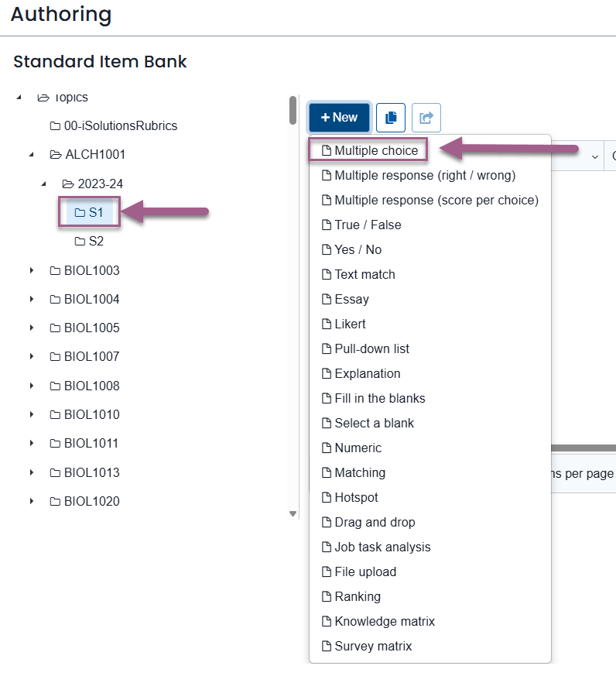Select the S1 folder in the tree
The image size is (616, 683).
tap(89, 212)
